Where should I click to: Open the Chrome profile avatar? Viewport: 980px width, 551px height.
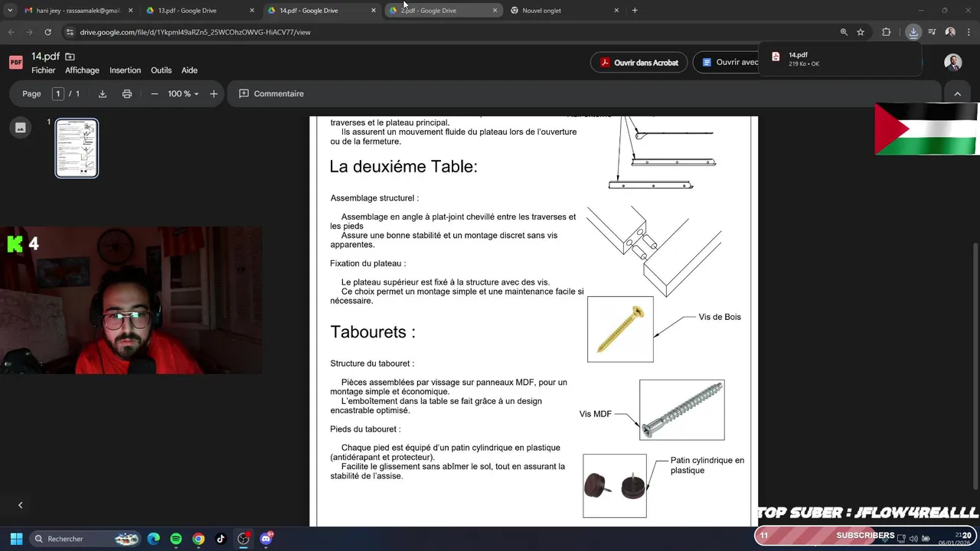(950, 32)
